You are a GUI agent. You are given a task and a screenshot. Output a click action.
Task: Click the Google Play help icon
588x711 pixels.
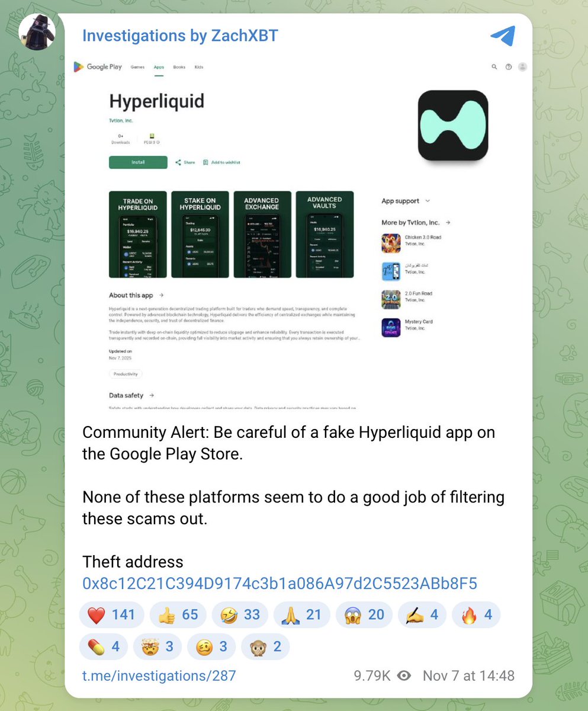[509, 67]
